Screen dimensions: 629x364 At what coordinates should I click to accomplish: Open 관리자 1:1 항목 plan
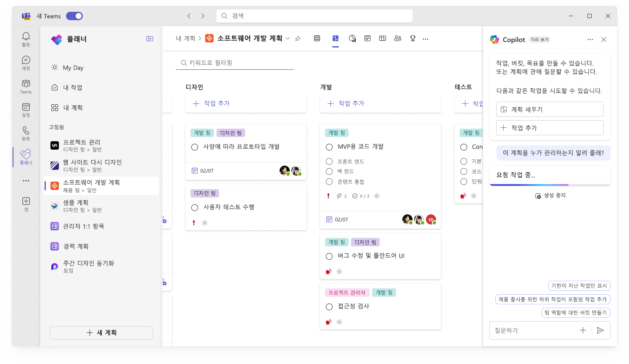pyautogui.click(x=101, y=226)
